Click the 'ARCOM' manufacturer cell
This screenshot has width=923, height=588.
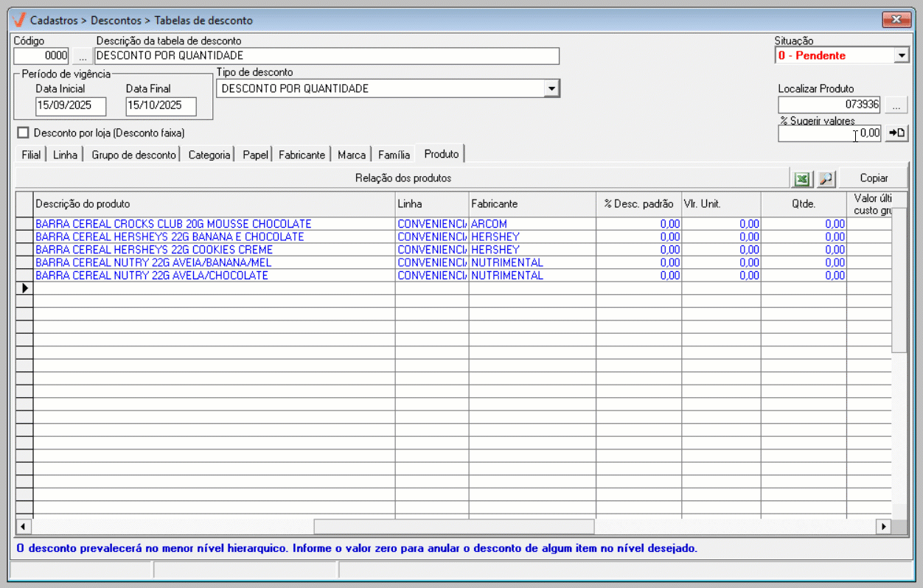click(532, 224)
